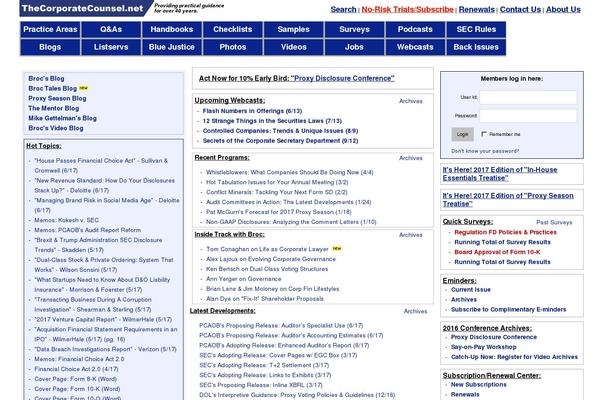Open the Photos section
The width and height of the screenshot is (600, 400).
click(x=233, y=47)
